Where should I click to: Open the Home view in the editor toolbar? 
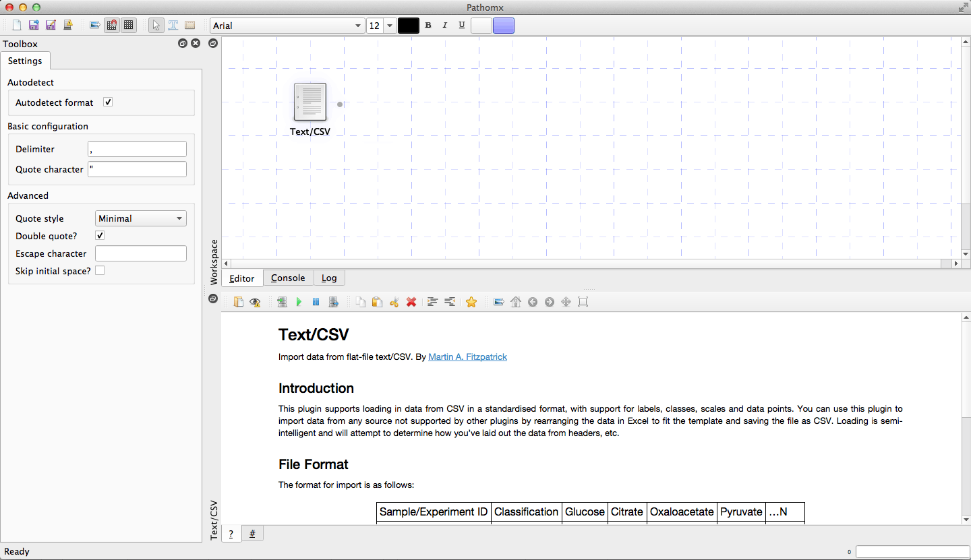[x=516, y=302]
